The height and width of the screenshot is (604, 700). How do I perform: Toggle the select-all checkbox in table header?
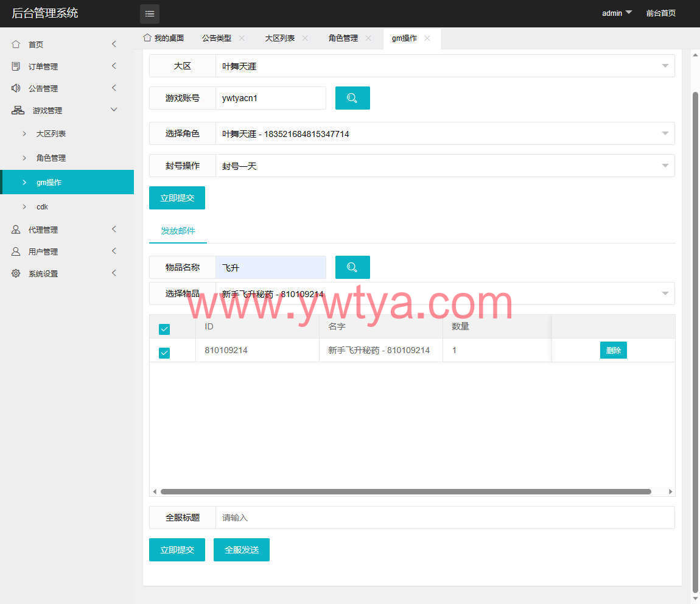[x=164, y=329]
